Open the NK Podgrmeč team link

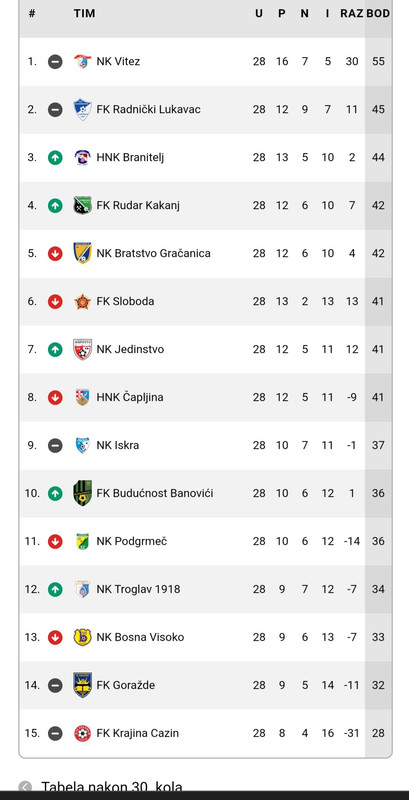[132, 541]
